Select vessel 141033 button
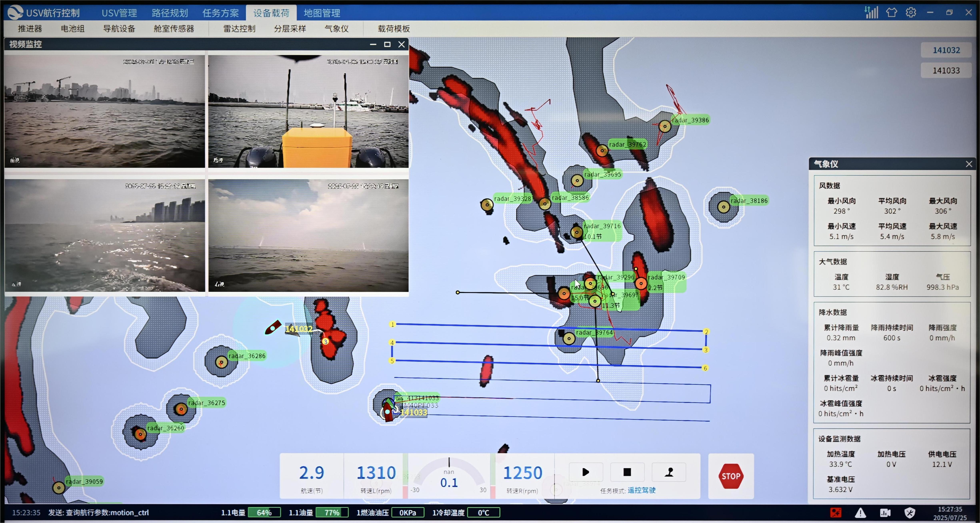This screenshot has height=523, width=980. tap(946, 70)
